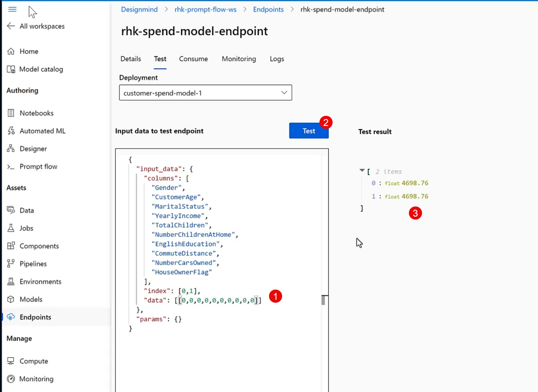Image resolution: width=538 pixels, height=392 pixels.
Task: Open the Models section
Action: point(31,299)
